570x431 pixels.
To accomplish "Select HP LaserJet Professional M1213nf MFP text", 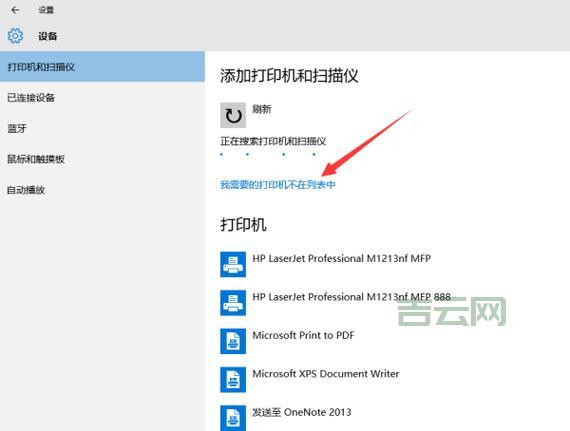I will (x=342, y=258).
